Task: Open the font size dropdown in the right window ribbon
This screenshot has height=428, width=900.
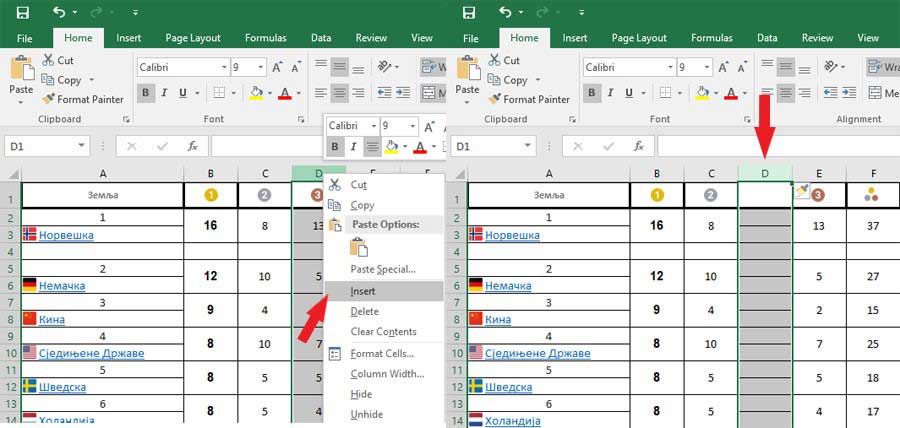Action: point(708,68)
